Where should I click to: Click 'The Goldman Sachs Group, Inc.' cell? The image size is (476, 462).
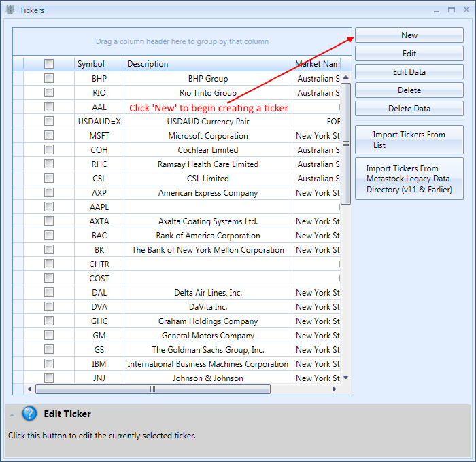click(x=208, y=349)
